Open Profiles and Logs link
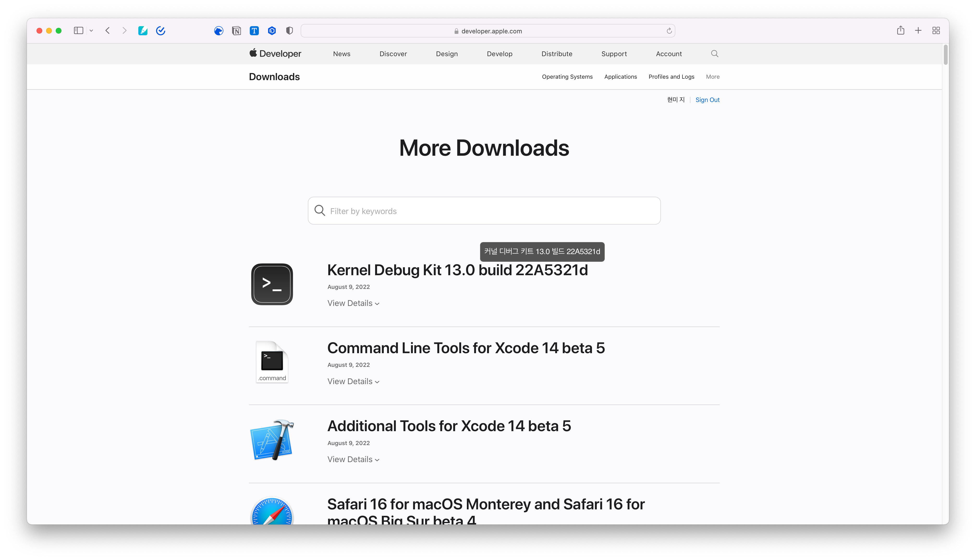Image resolution: width=976 pixels, height=560 pixels. [x=671, y=77]
